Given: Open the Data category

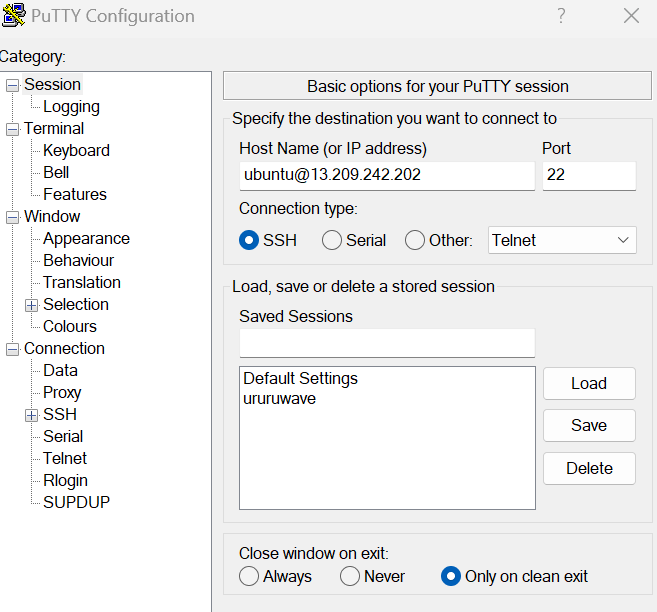Looking at the screenshot, I should [x=60, y=371].
